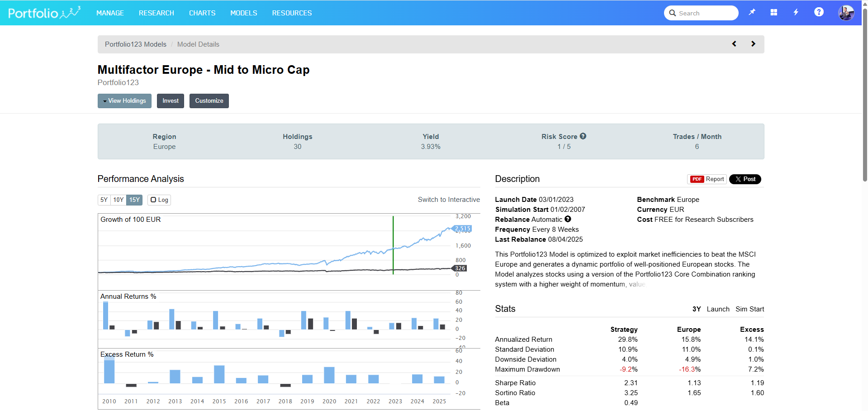Open the RESOURCES menu
Viewport: 868px width, 411px height.
292,13
